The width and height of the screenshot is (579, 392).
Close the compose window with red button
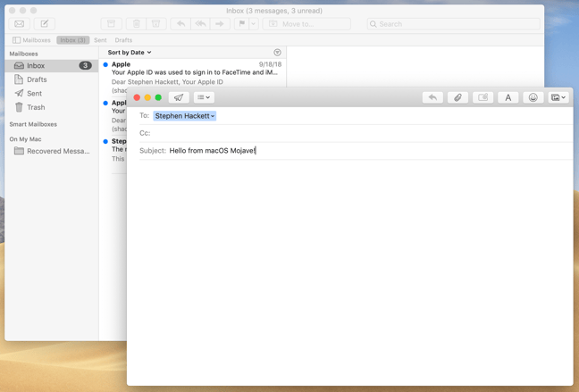137,97
